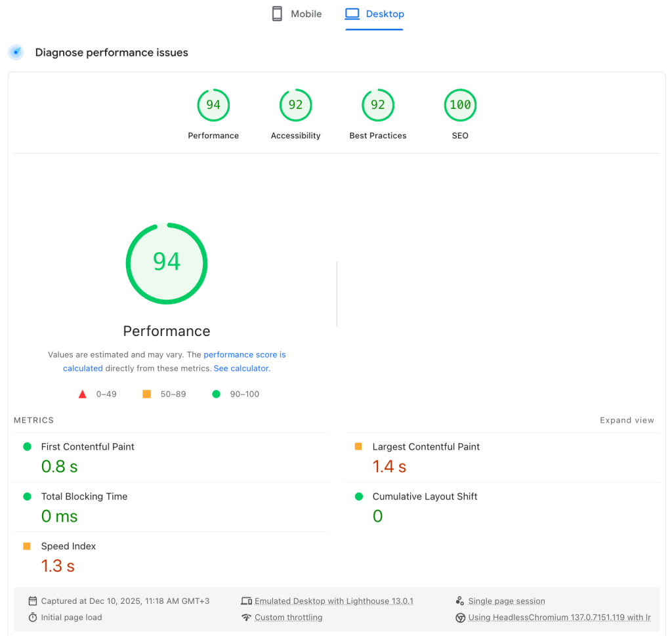Image resolution: width=672 pixels, height=636 pixels.
Task: Click the stopwatch icon beside Initial page load
Action: click(33, 618)
